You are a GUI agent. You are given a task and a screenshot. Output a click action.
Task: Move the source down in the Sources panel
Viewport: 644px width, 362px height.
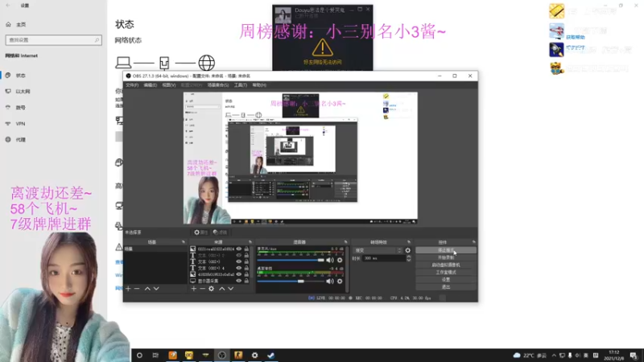coord(231,289)
